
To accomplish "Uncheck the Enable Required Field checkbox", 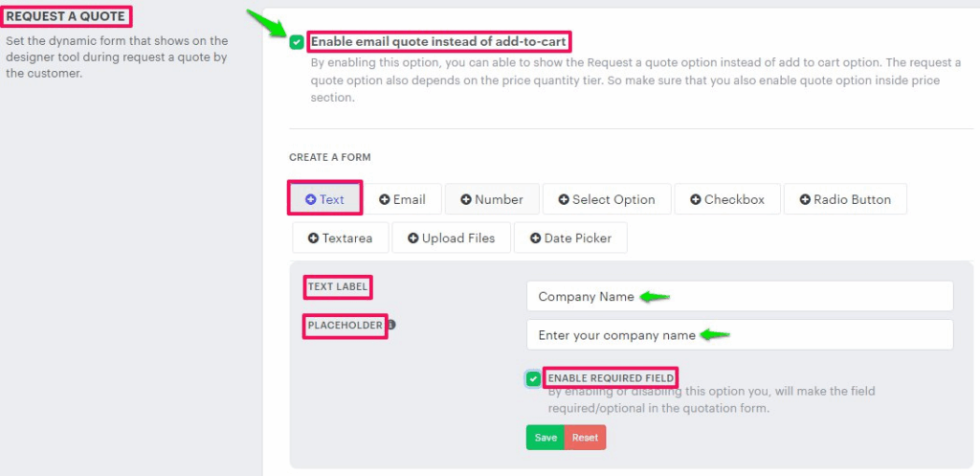I will [533, 378].
